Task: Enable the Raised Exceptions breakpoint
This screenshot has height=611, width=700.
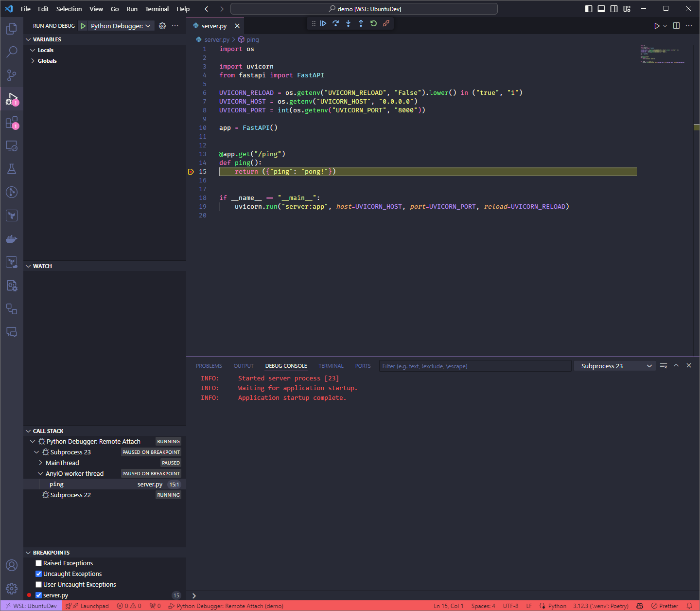Action: point(38,563)
